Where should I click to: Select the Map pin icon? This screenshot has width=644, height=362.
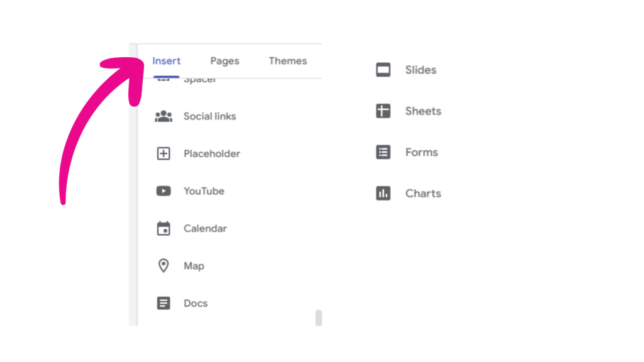pos(164,266)
